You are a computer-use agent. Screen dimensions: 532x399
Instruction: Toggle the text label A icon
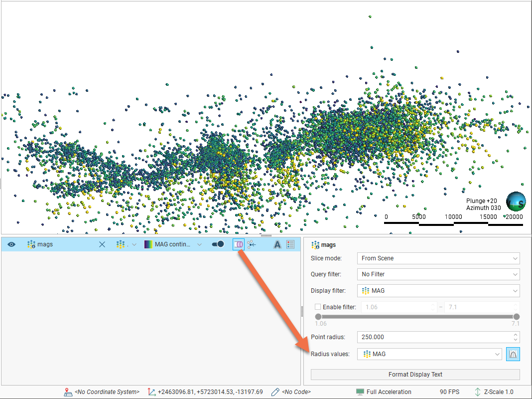click(277, 244)
